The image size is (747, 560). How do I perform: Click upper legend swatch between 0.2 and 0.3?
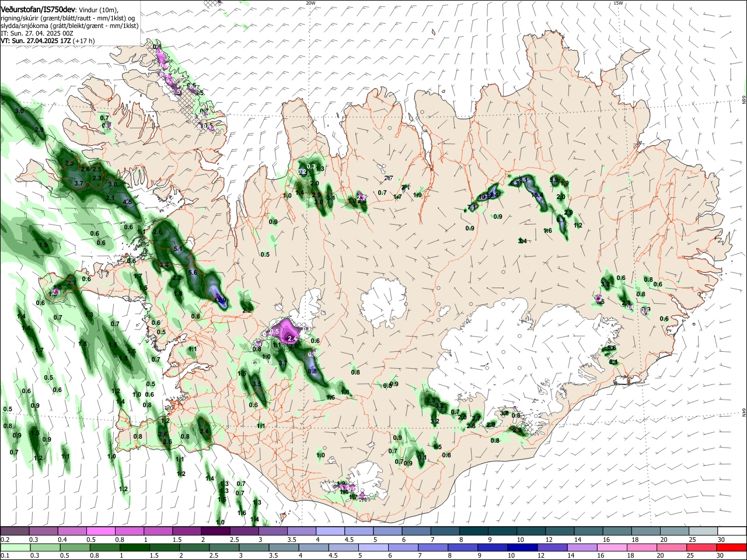point(15,531)
